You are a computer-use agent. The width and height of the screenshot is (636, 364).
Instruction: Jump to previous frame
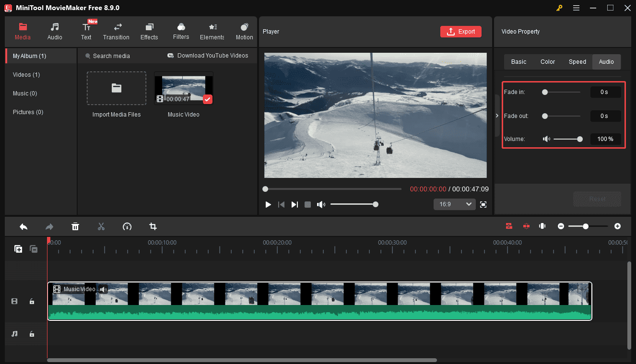(282, 204)
